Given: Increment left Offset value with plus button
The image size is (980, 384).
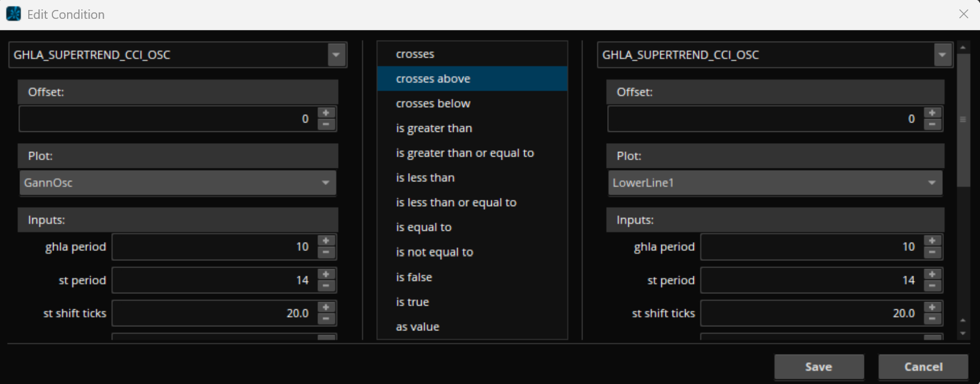Looking at the screenshot, I should [x=326, y=113].
